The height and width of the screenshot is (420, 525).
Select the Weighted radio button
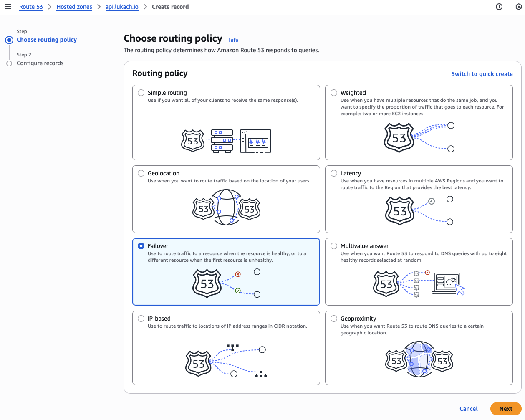[x=334, y=93]
